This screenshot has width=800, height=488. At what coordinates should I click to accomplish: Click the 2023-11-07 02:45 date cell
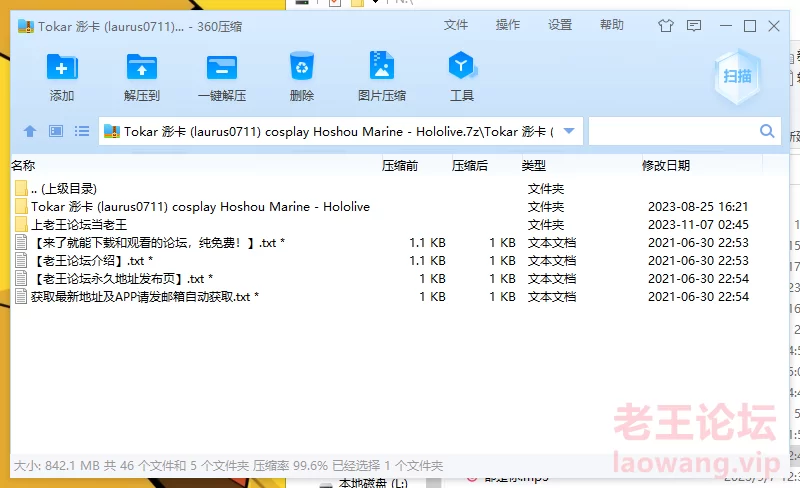click(x=698, y=225)
